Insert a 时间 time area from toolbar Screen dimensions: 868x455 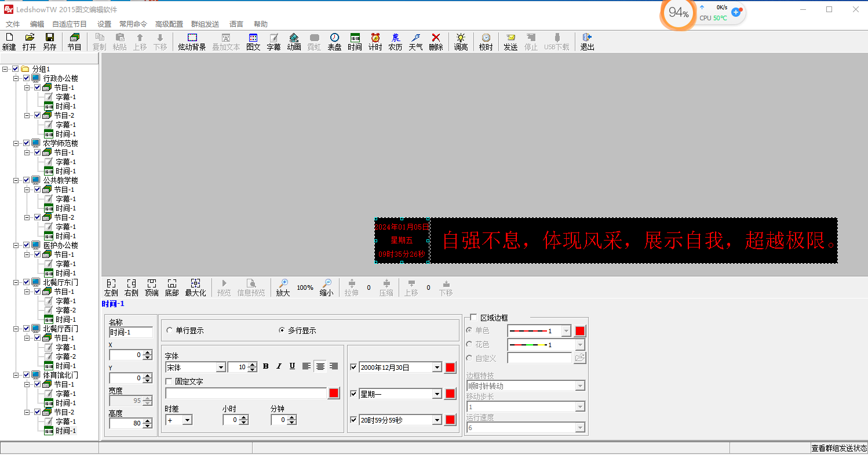(355, 42)
